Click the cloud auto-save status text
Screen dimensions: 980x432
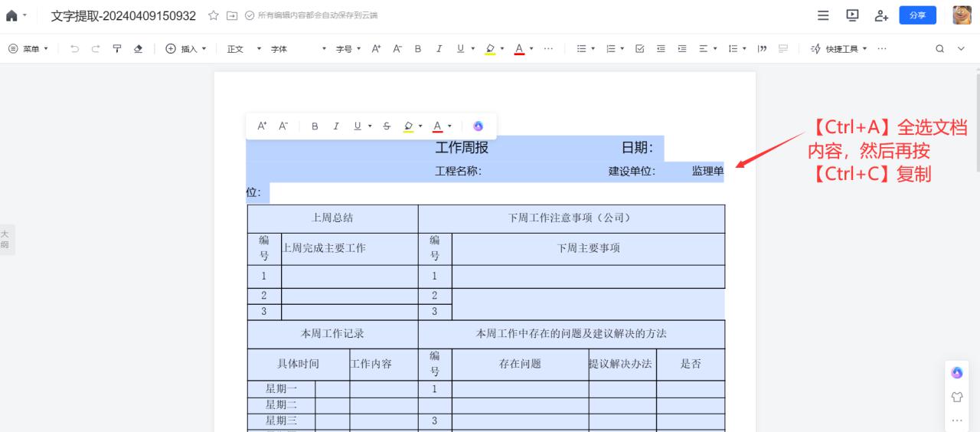(x=316, y=15)
